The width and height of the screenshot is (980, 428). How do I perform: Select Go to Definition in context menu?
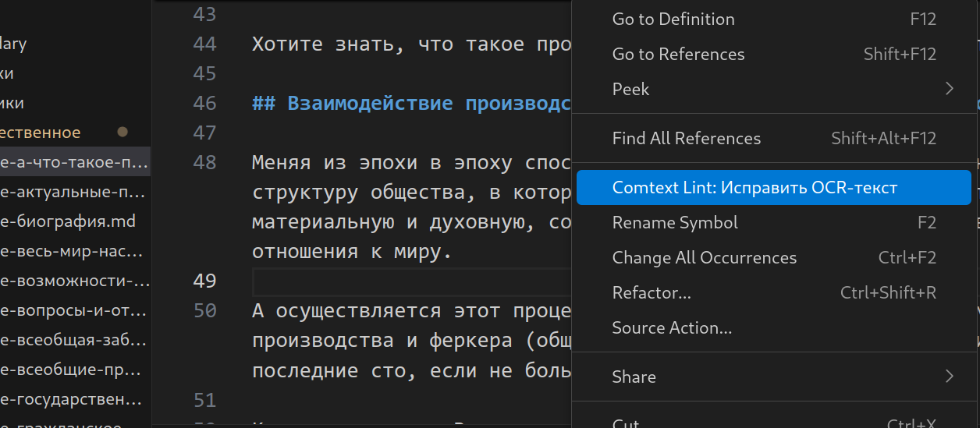(x=673, y=19)
